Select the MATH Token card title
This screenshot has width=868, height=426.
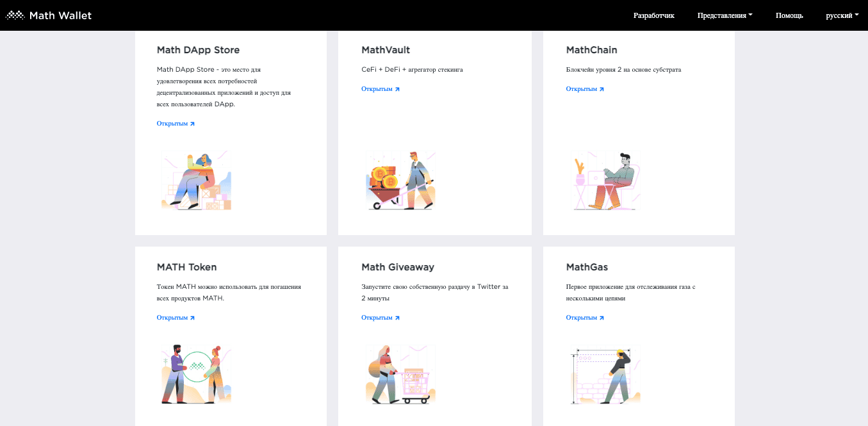187,267
